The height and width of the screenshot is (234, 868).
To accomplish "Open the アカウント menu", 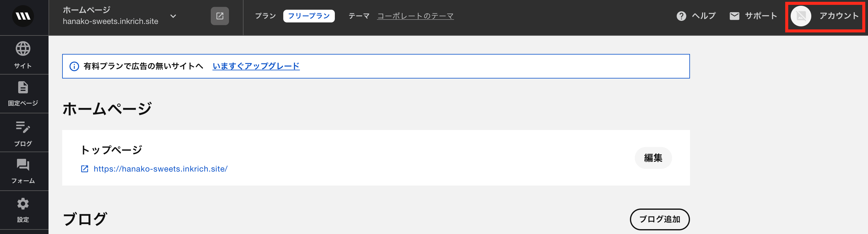I will [825, 16].
